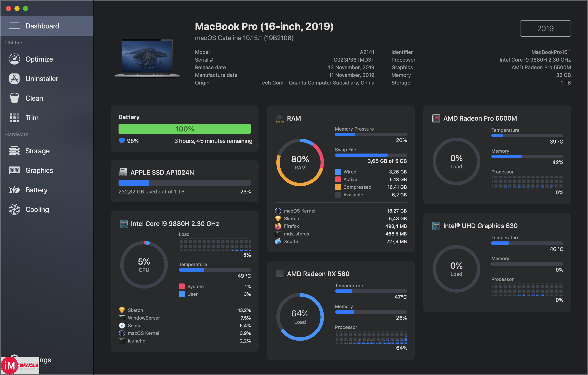This screenshot has width=588, height=375.
Task: Open the Optimize utility
Action: click(x=47, y=59)
